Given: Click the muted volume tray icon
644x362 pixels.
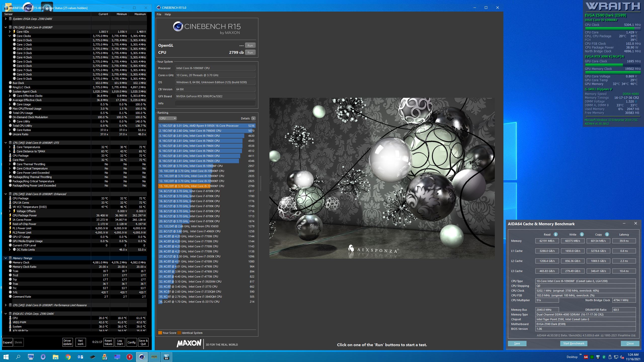Looking at the screenshot, I should (622, 357).
